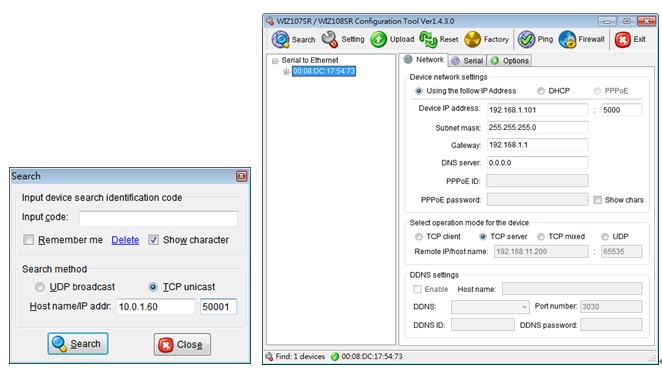Click the Delete link in Search dialog

125,240
